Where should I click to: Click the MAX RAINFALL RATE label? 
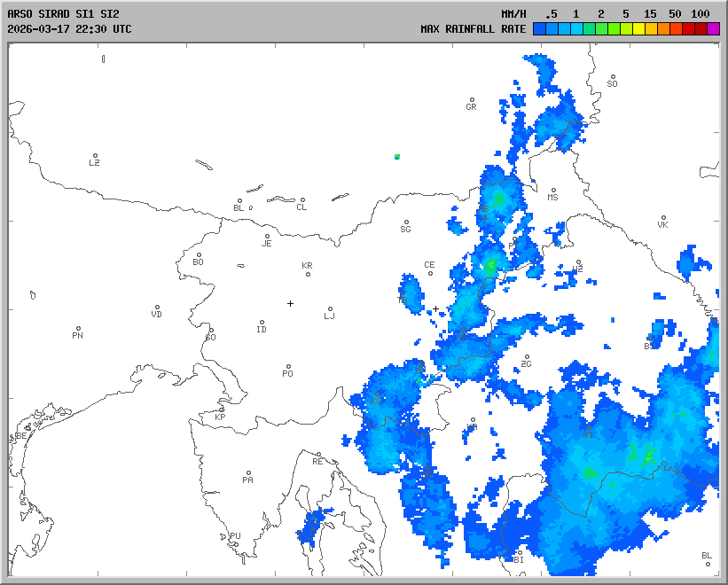[x=474, y=29]
